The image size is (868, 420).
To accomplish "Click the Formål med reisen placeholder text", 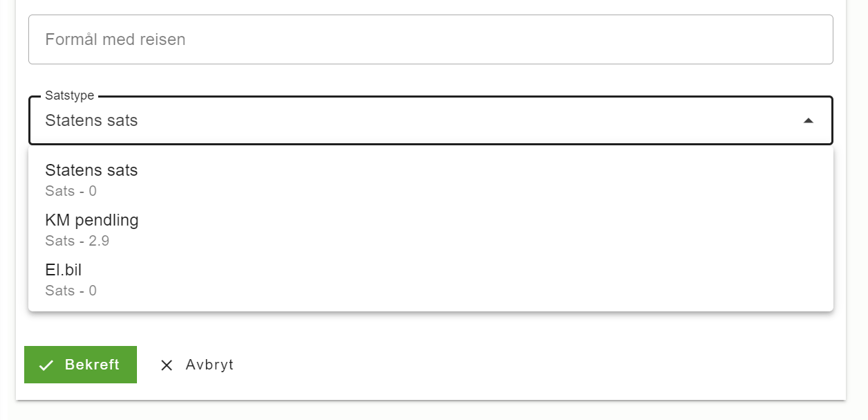I will 116,39.
